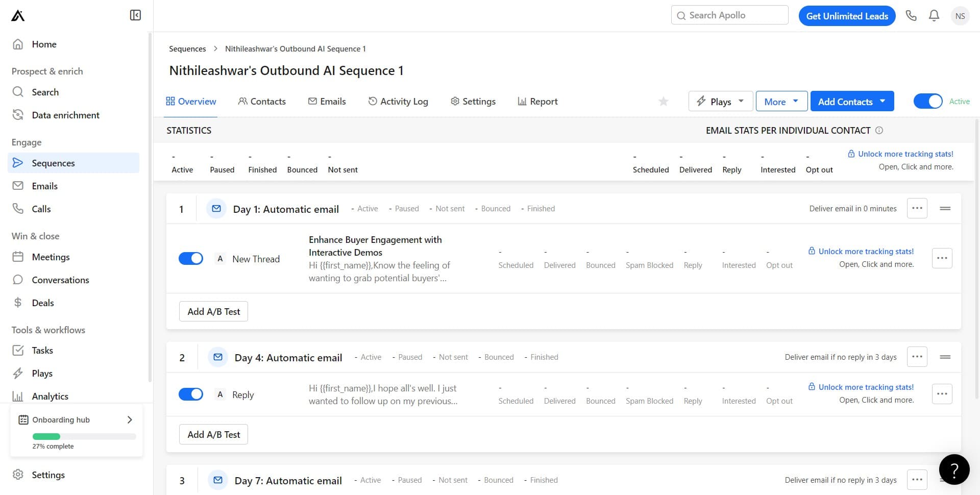The width and height of the screenshot is (980, 495).
Task: Click the help question mark button
Action: [x=954, y=469]
